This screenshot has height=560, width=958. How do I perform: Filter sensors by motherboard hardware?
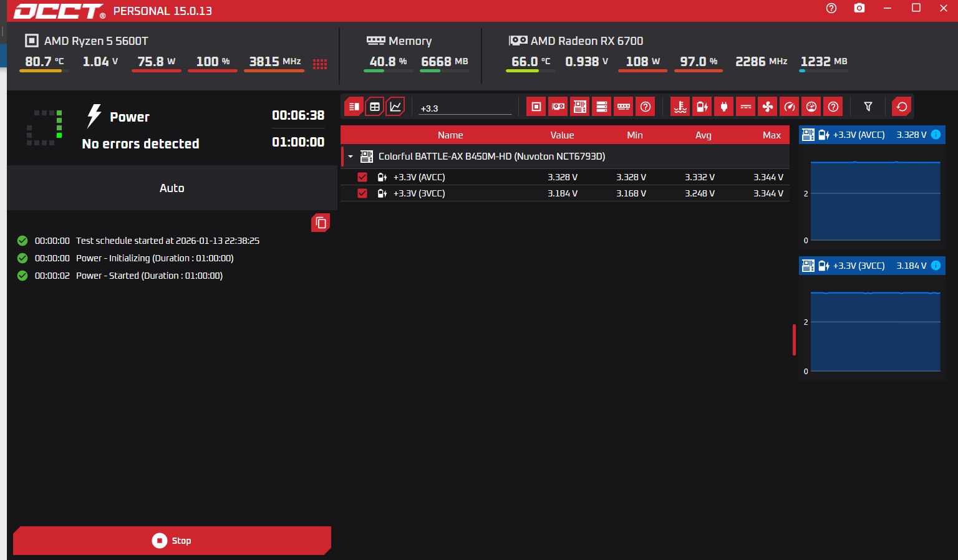coord(580,107)
